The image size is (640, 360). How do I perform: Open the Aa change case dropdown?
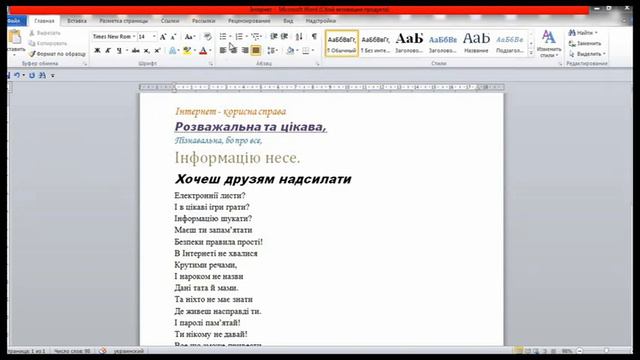tap(189, 37)
